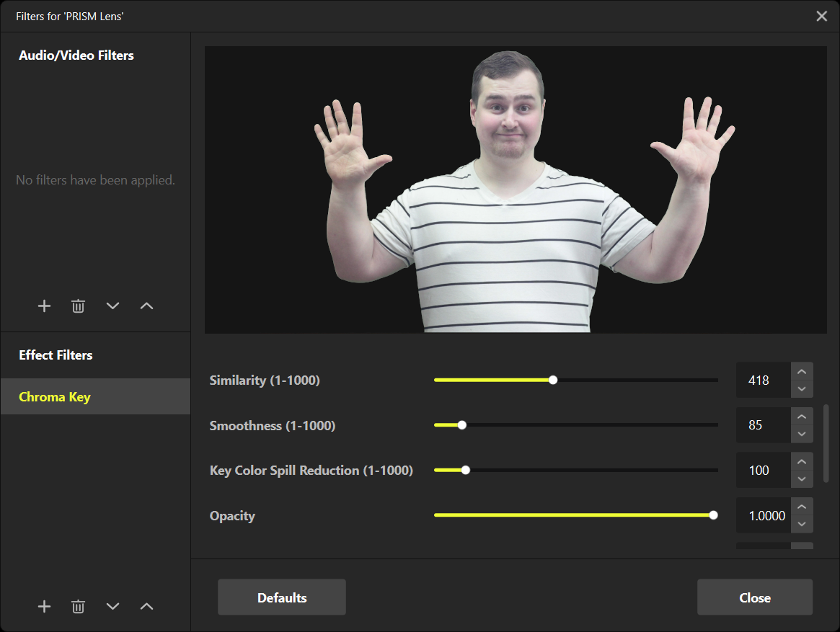This screenshot has height=632, width=840.
Task: Move effect filter up in list
Action: [x=146, y=607]
